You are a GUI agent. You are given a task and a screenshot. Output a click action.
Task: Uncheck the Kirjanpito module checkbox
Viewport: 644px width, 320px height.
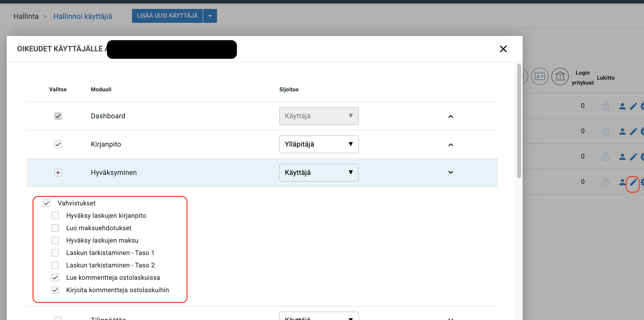(x=58, y=144)
